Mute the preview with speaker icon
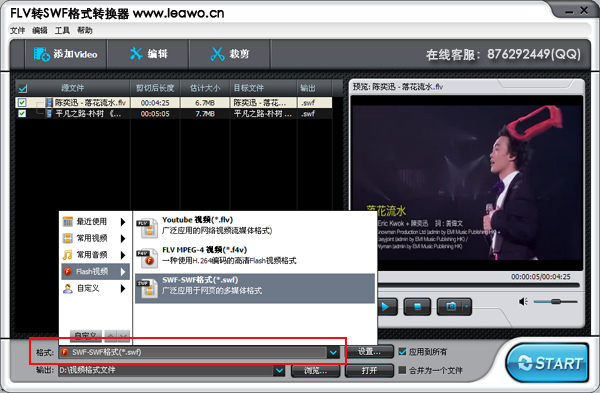The height and width of the screenshot is (393, 600). pos(523,302)
